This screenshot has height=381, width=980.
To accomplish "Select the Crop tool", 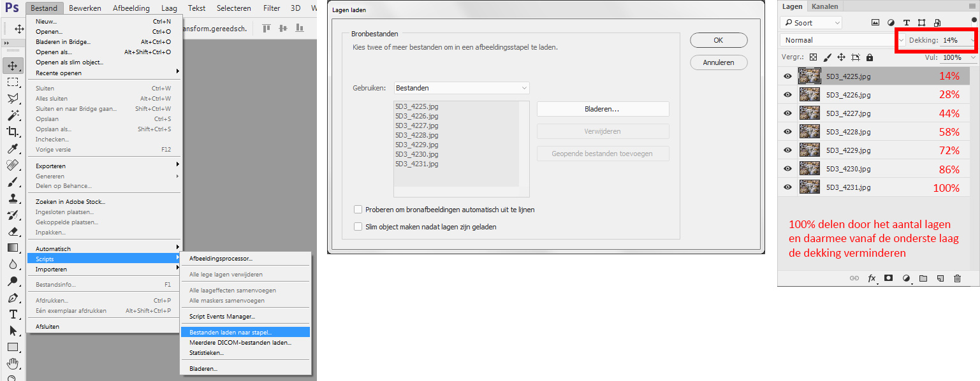I will tap(13, 132).
